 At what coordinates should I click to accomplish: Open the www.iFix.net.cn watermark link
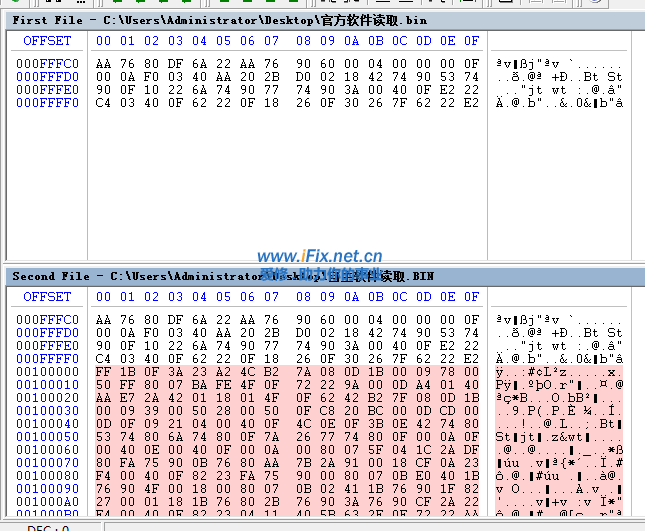pos(320,256)
